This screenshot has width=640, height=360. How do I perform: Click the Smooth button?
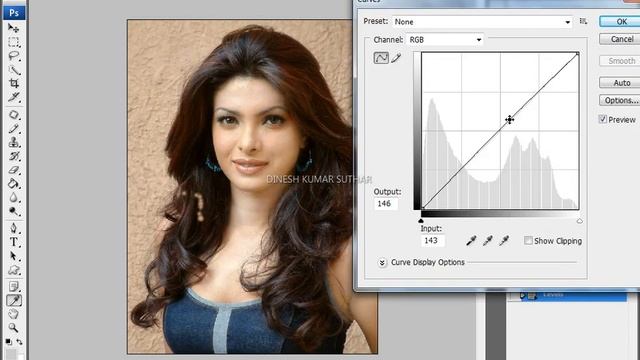621,61
